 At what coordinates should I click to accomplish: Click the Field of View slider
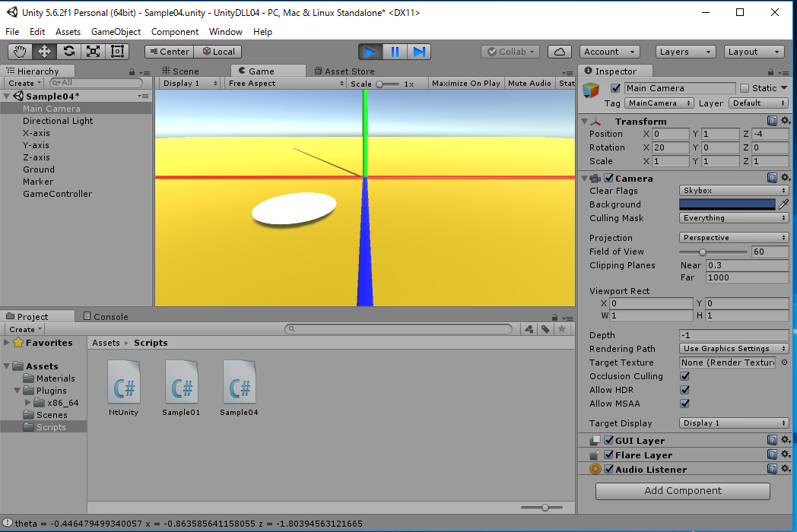point(713,252)
